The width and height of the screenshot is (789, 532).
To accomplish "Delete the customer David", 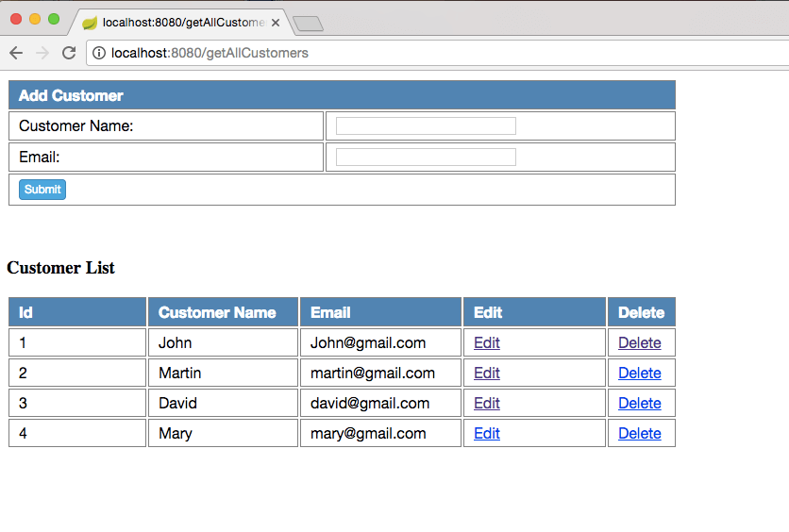I will coord(639,404).
